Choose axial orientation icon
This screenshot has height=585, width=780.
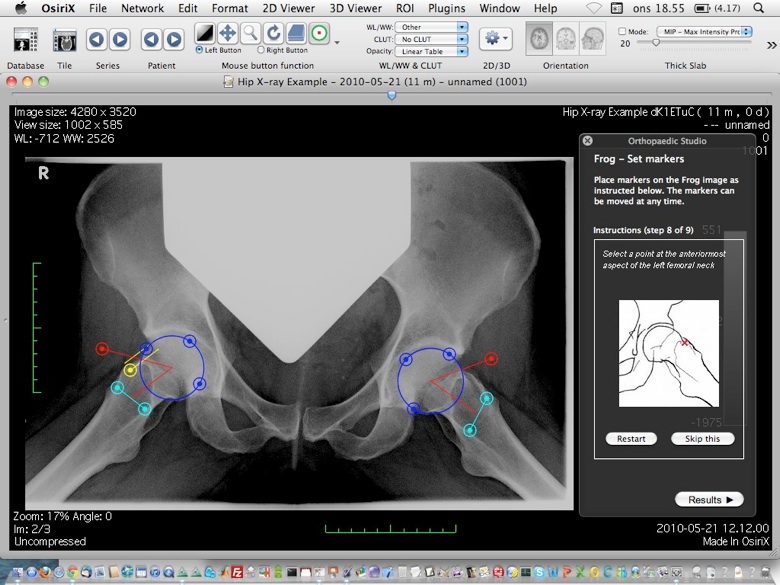pyautogui.click(x=539, y=38)
